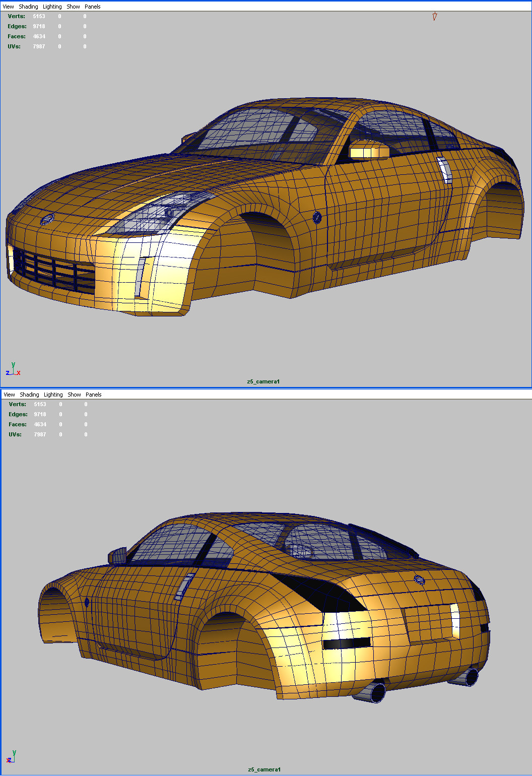
Task: Click the vertex count 5153 in the bottom viewport
Action: coord(40,404)
